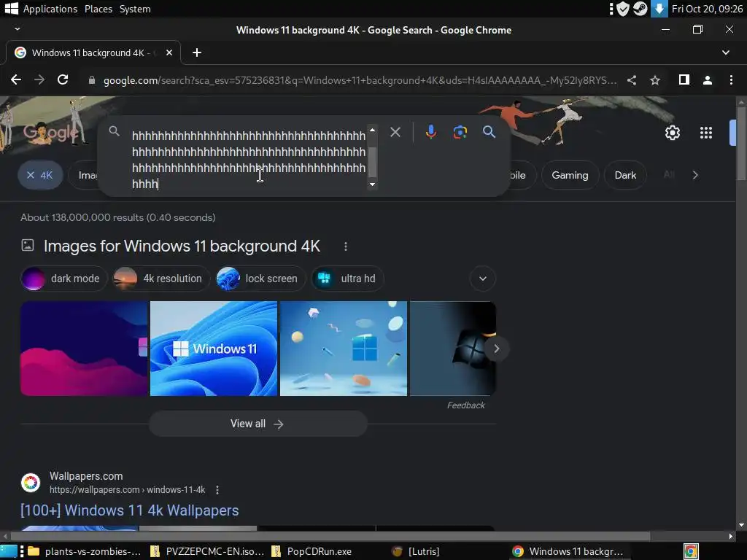Switch to PopCDRun.exe taskbar window
747x560 pixels.
click(x=312, y=551)
